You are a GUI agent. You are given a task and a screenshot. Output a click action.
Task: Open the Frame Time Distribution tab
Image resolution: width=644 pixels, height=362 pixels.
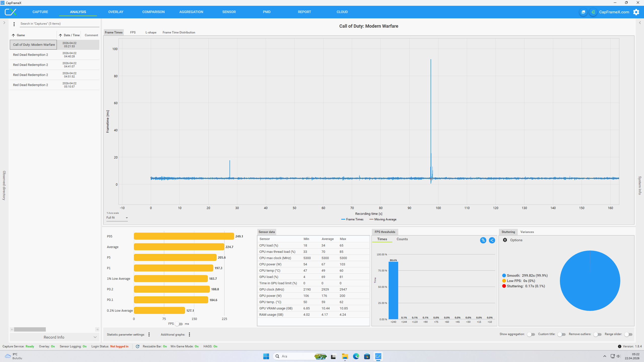(x=179, y=32)
